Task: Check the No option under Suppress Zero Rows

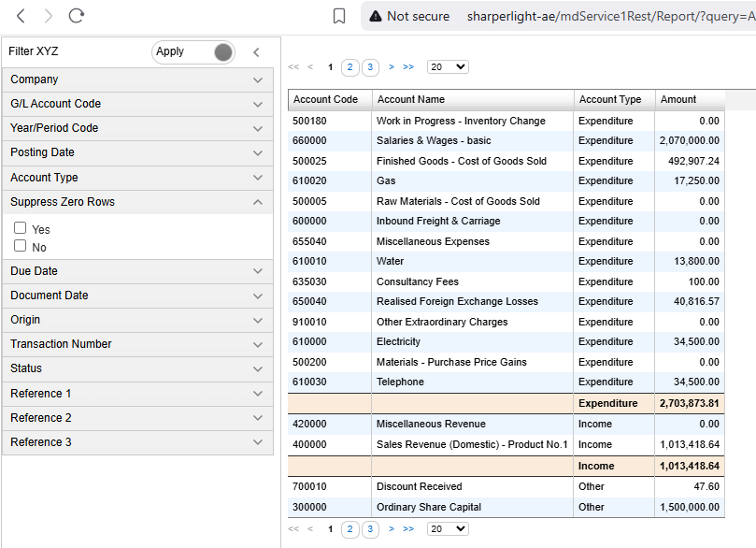Action: tap(20, 246)
